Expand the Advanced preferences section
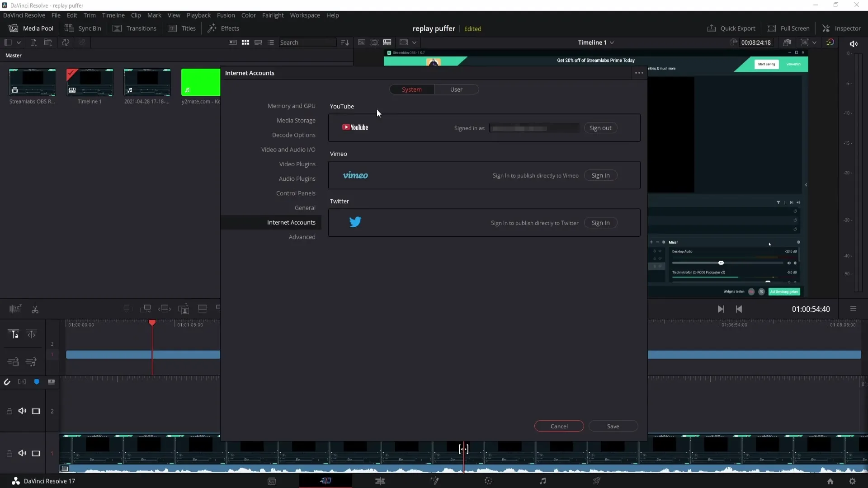The image size is (868, 488). tap(302, 237)
